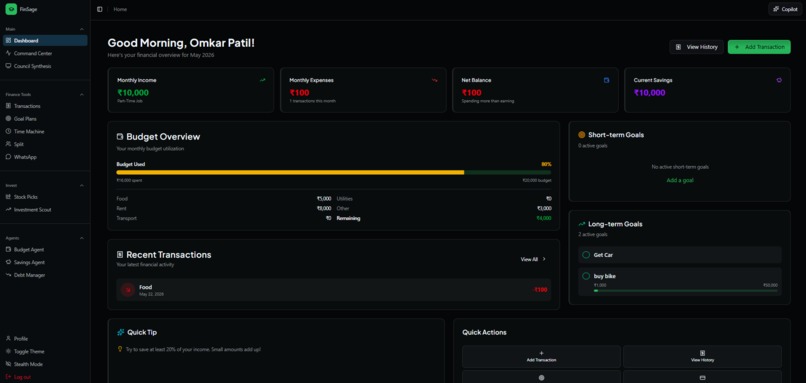The height and width of the screenshot is (383, 806).
Task: Click the lightbulb icon beside the tip
Action: [120, 349]
